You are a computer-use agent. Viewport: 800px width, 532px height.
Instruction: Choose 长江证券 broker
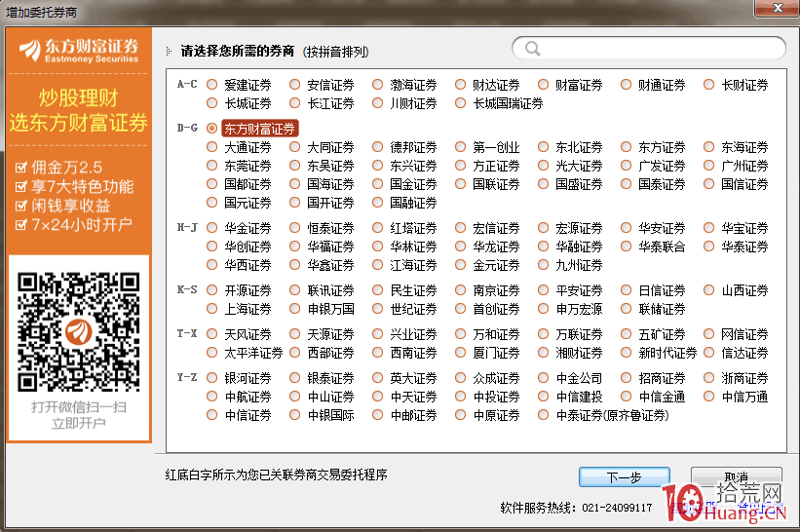(294, 103)
